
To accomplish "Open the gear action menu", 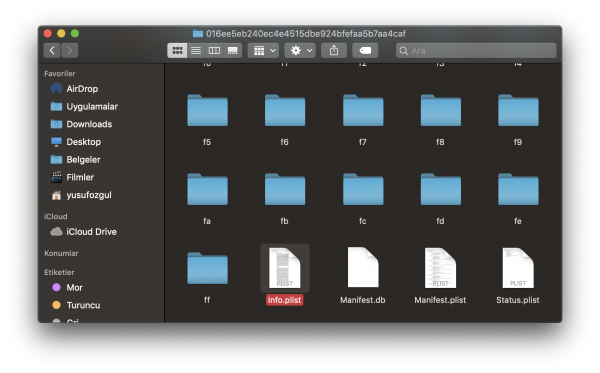I will point(300,50).
